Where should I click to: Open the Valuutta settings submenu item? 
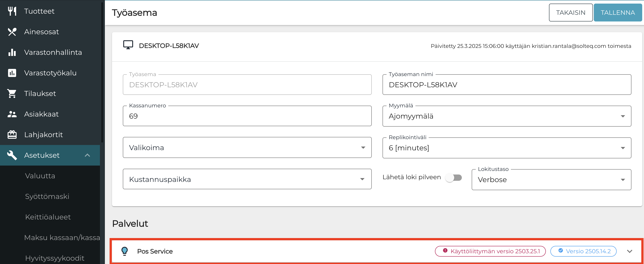(x=40, y=176)
